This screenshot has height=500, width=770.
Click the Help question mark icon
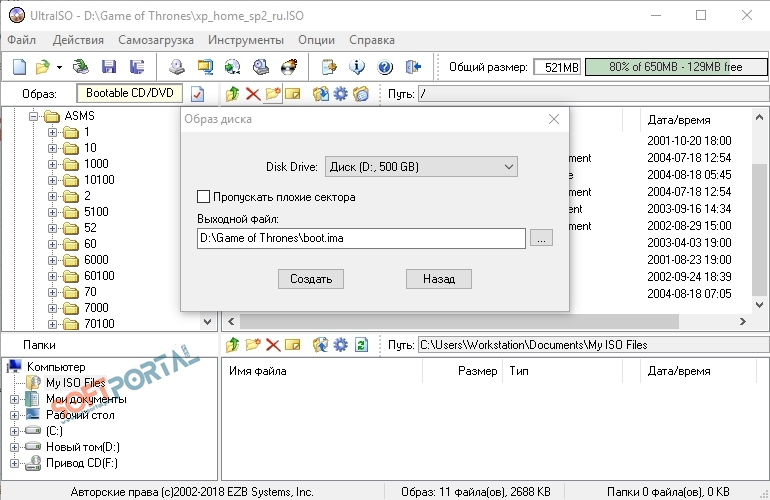pos(385,67)
